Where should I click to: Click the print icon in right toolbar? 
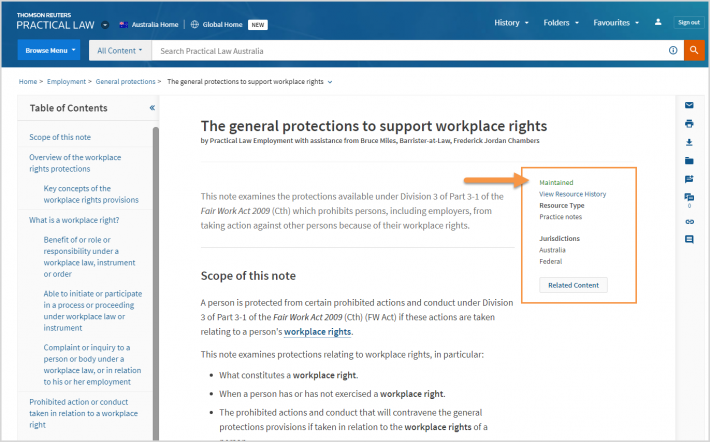point(689,124)
